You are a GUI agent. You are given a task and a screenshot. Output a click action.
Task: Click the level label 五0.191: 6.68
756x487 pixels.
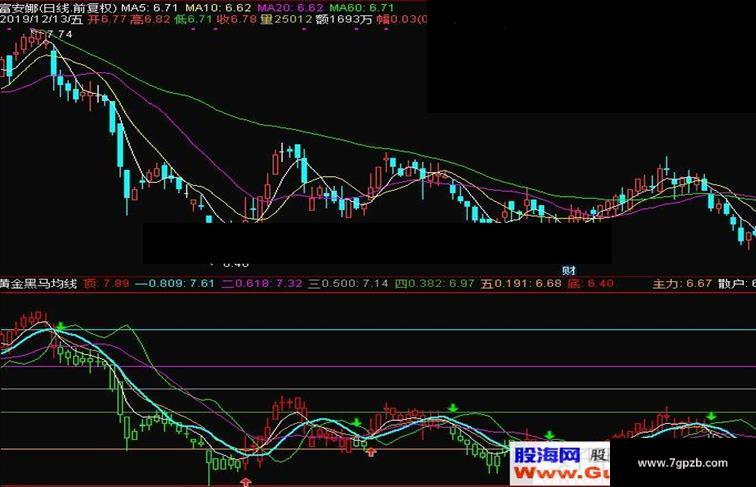(521, 284)
